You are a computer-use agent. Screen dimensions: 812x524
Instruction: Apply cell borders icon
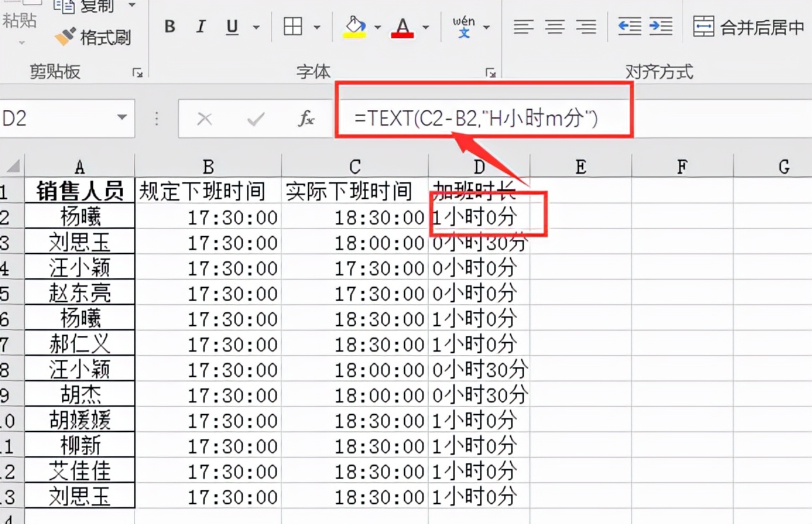click(x=293, y=26)
